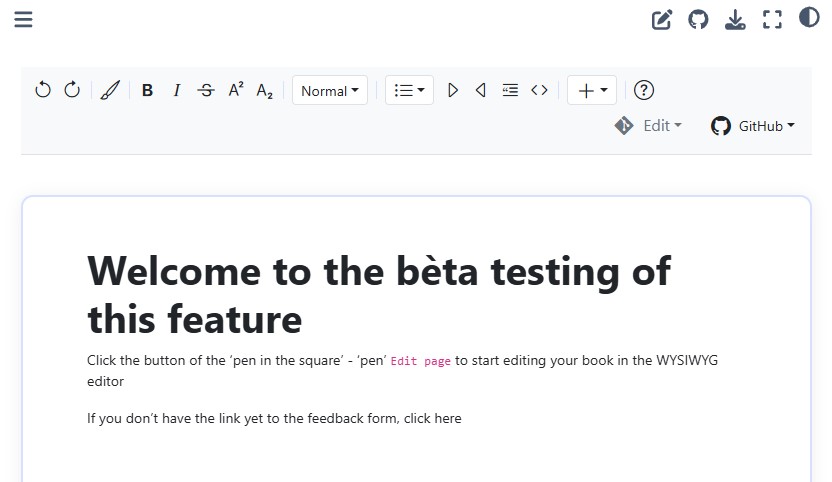Apply subscript formatting
Viewport: 832px width, 482px height.
click(265, 90)
